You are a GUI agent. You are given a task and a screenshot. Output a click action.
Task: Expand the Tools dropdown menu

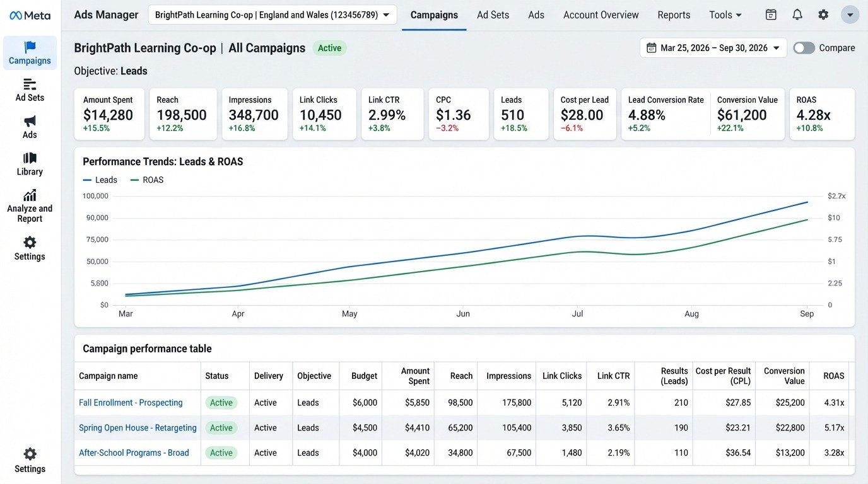[x=725, y=14]
